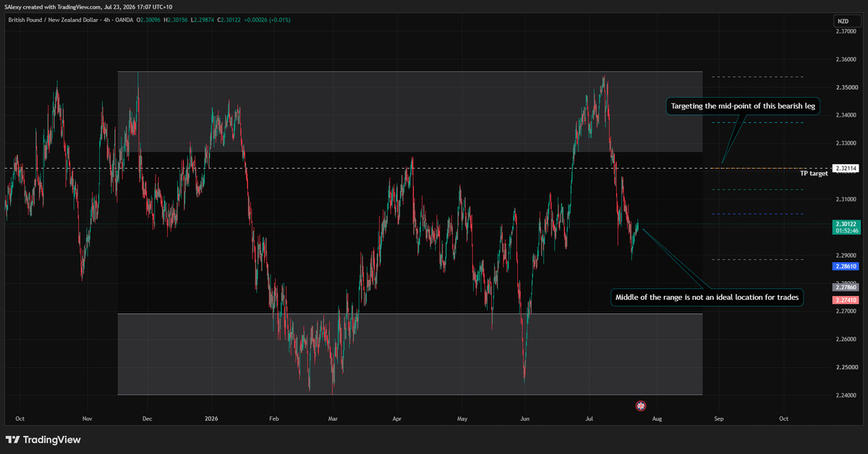Viewport: 868px width, 454px height.
Task: Click the 2.34000 price axis label
Action: [x=847, y=115]
